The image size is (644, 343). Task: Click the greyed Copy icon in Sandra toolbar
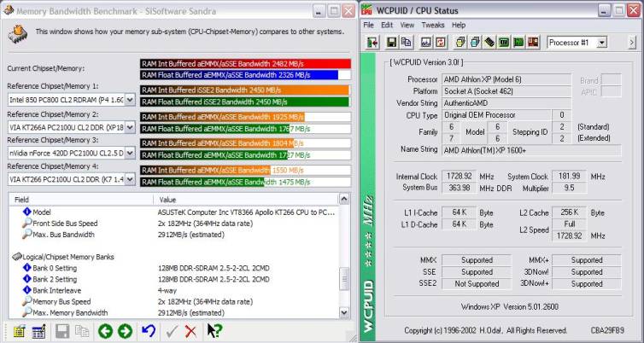[x=82, y=331]
